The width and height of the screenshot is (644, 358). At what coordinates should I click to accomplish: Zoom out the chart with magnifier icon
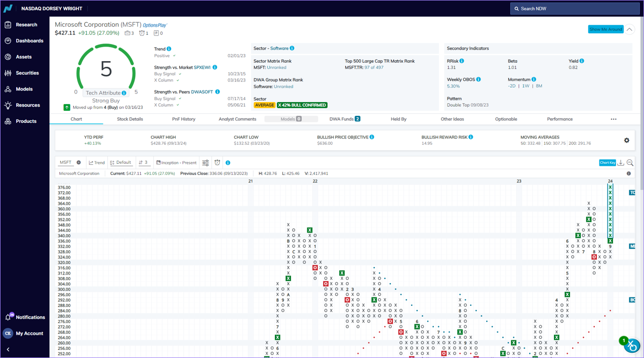point(630,163)
